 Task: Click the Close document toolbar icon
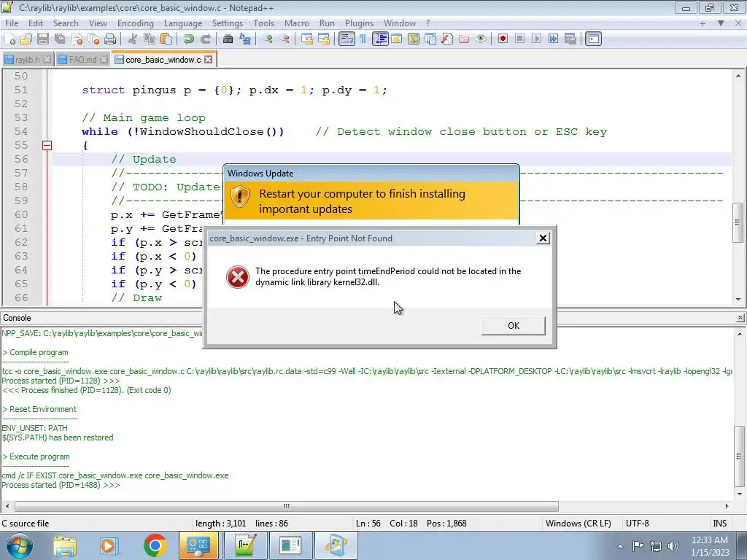77,39
